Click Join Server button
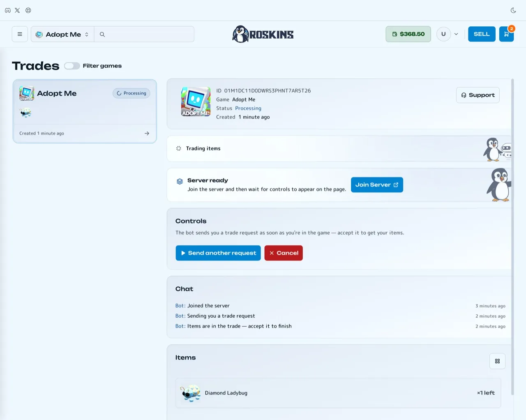The width and height of the screenshot is (526, 420). [x=377, y=185]
